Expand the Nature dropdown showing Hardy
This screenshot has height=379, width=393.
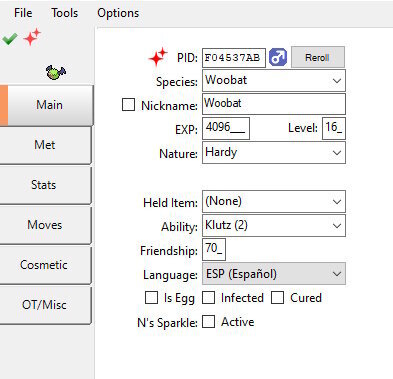coord(274,153)
